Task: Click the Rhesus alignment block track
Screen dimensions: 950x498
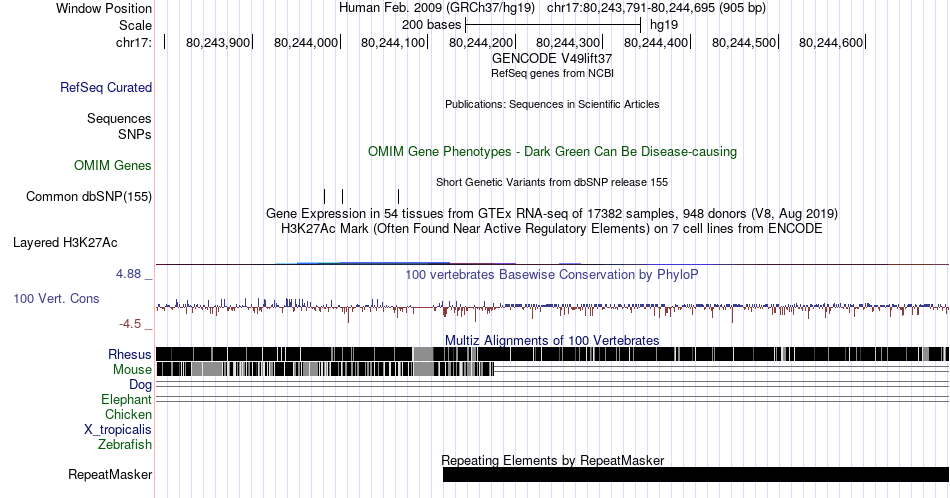Action: pos(553,354)
